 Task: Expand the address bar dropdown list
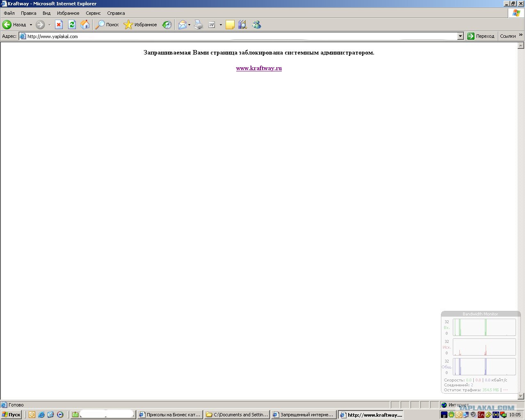(x=460, y=36)
